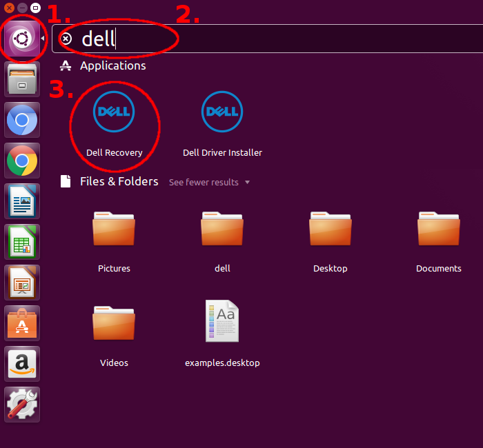Open the Files manager in launcher
Image resolution: width=483 pixels, height=448 pixels.
tap(22, 80)
